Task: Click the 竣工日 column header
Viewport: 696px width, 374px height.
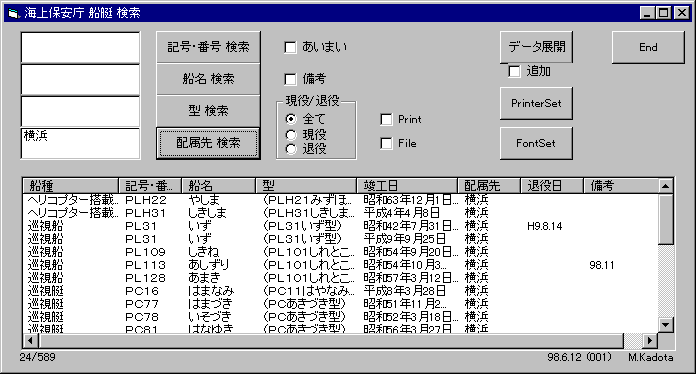Action: [407, 185]
